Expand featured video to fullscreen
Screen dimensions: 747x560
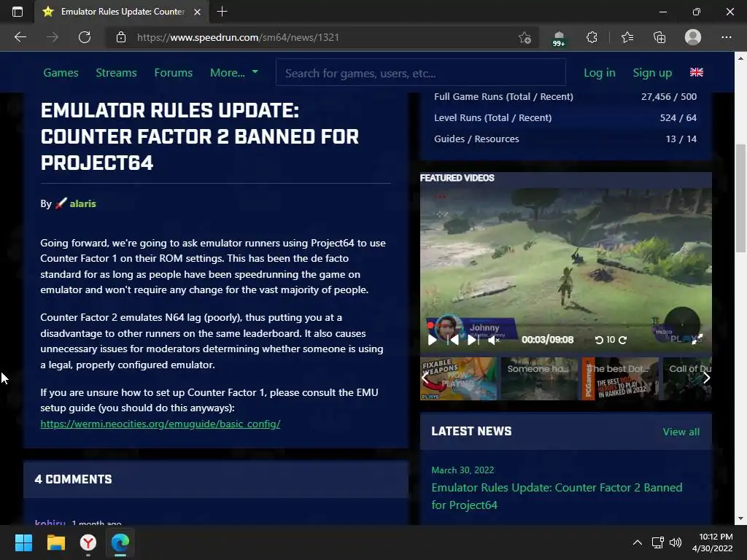click(x=697, y=339)
